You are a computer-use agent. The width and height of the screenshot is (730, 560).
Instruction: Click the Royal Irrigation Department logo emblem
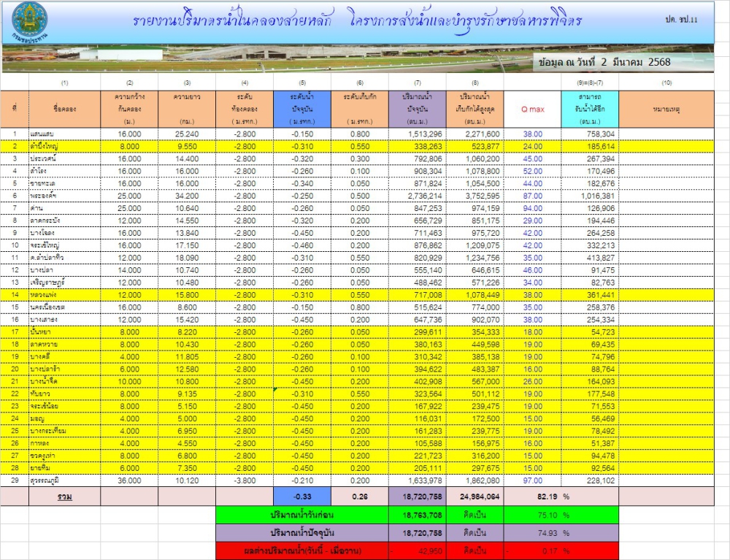click(29, 23)
